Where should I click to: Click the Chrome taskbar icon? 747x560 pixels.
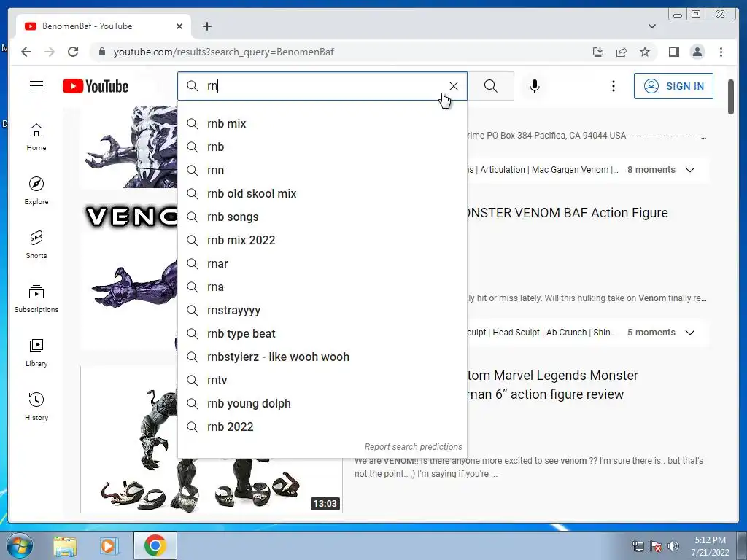(x=155, y=545)
